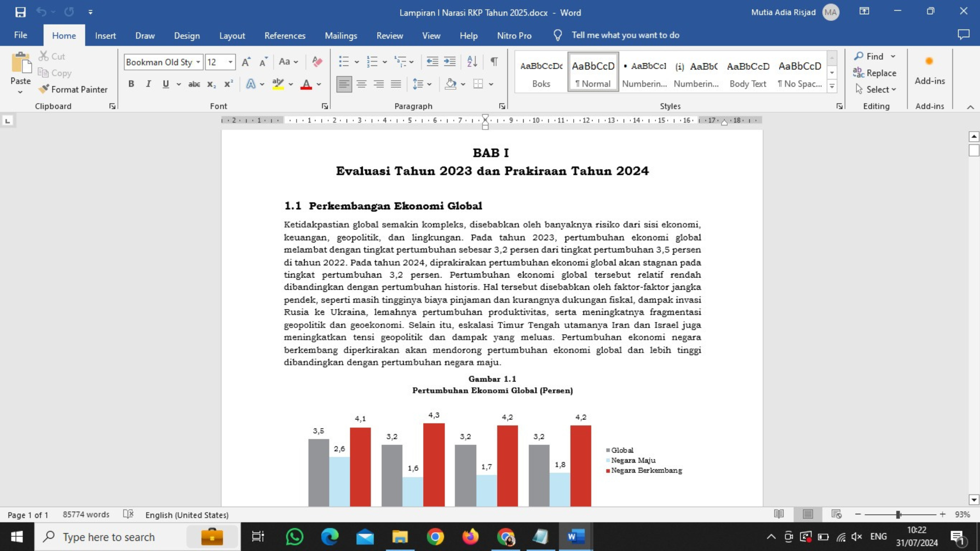Click the Windows taskbar search box

pyautogui.click(x=138, y=537)
